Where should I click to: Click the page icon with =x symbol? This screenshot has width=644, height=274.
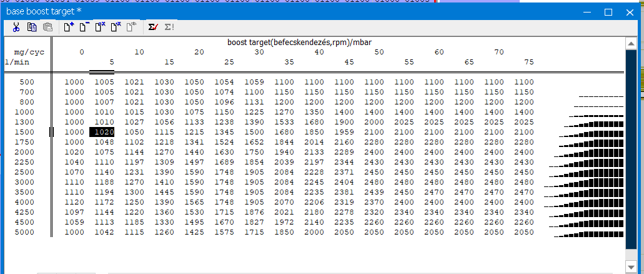100,27
